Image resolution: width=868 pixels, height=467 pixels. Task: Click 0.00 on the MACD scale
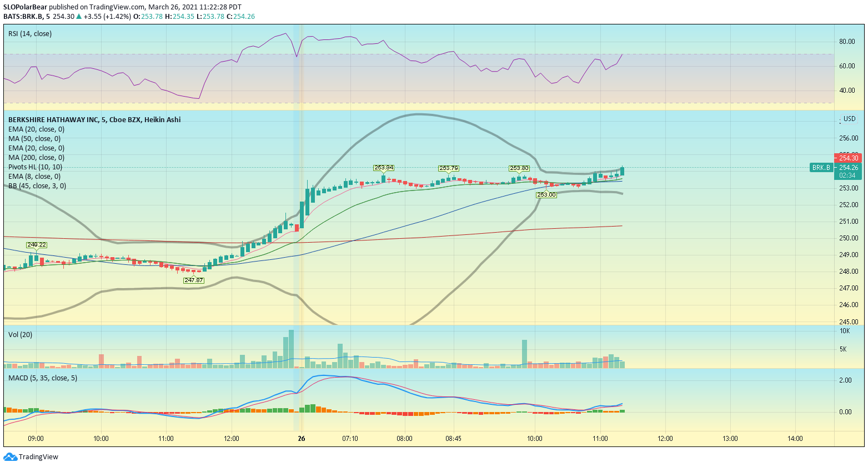[845, 412]
